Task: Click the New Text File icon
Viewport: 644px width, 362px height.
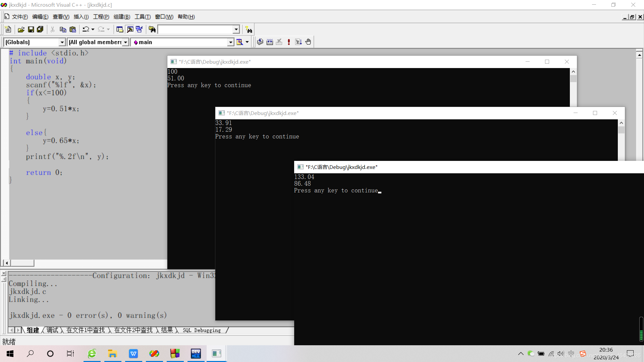Action: point(8,29)
